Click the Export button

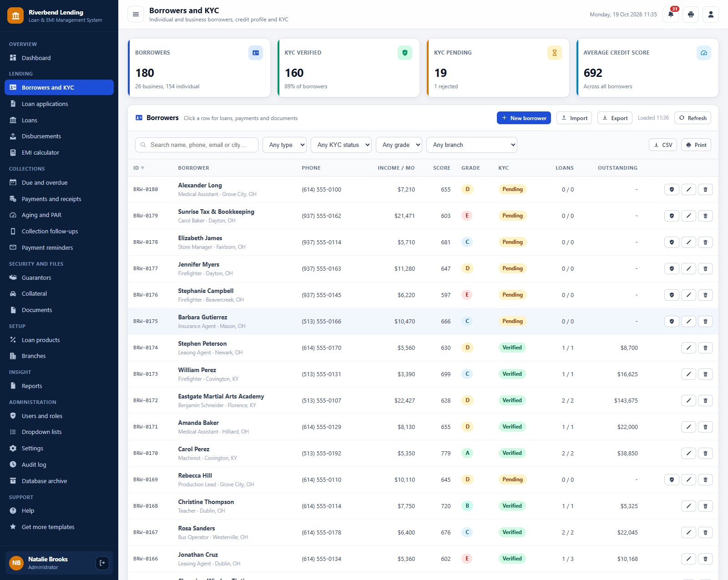pos(615,118)
